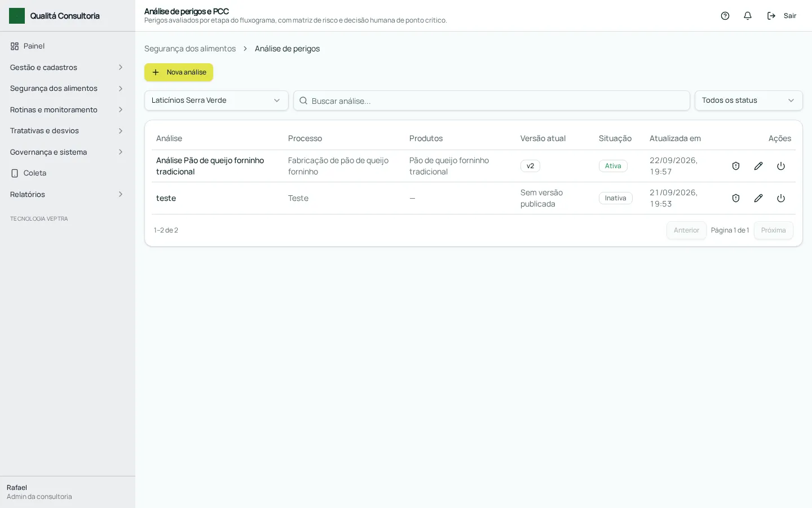The height and width of the screenshot is (508, 812).
Task: Open the help question-mark icon
Action: tap(725, 16)
